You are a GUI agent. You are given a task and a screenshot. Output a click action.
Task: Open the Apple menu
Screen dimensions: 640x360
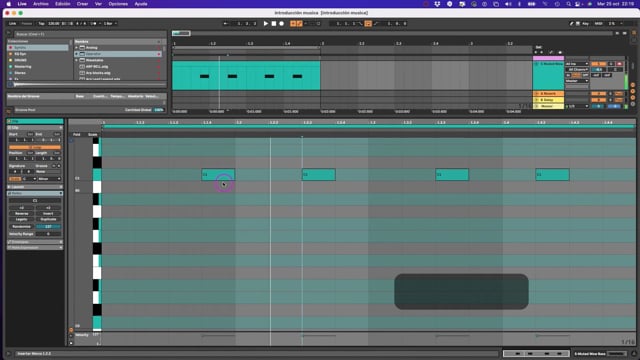click(9, 4)
